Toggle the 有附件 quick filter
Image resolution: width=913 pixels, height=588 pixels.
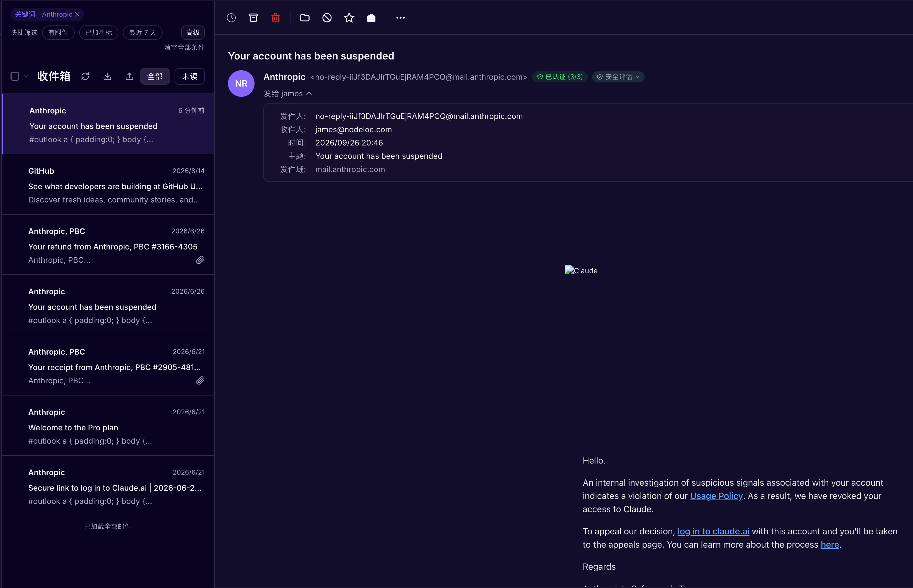[x=58, y=32]
